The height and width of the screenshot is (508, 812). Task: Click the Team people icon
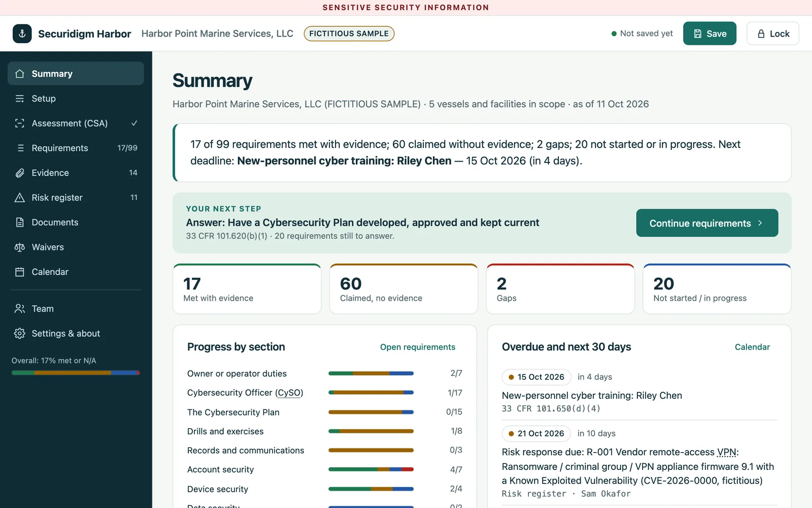(20, 309)
